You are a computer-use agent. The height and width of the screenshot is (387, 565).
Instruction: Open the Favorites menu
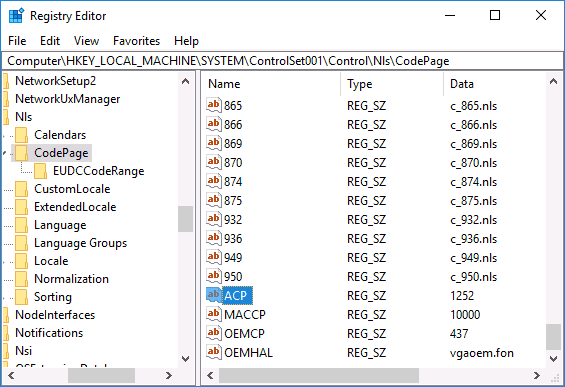(x=136, y=41)
